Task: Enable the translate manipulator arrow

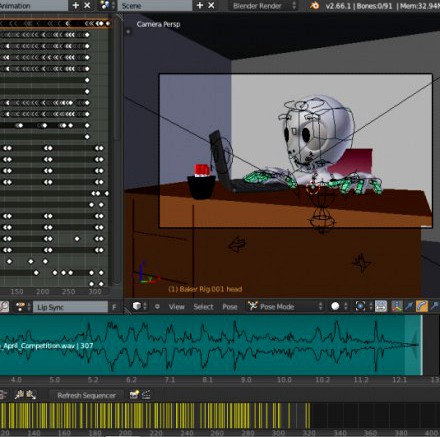Action: click(409, 306)
